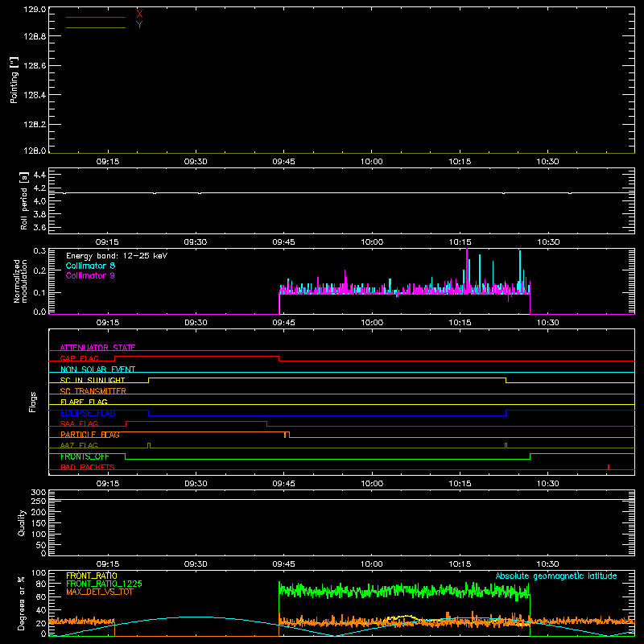Viewport: 644px width, 644px height.
Task: Click the Degrees or % axis title
Action: (22, 603)
